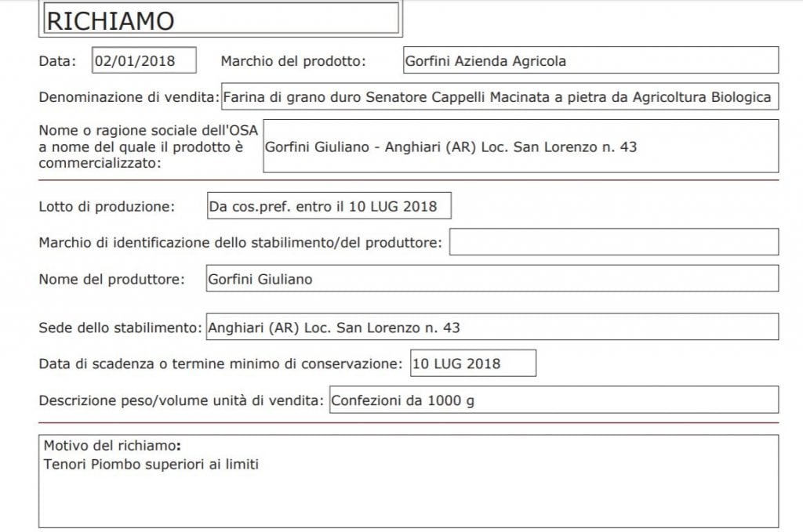Click the 'Data:' label
Image resolution: width=803 pixels, height=532 pixels.
[x=57, y=61]
